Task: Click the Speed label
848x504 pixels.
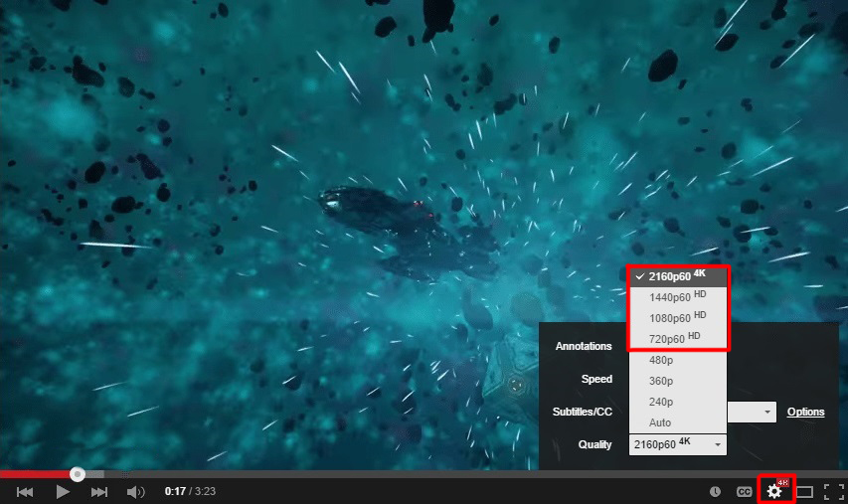Action: [x=596, y=379]
